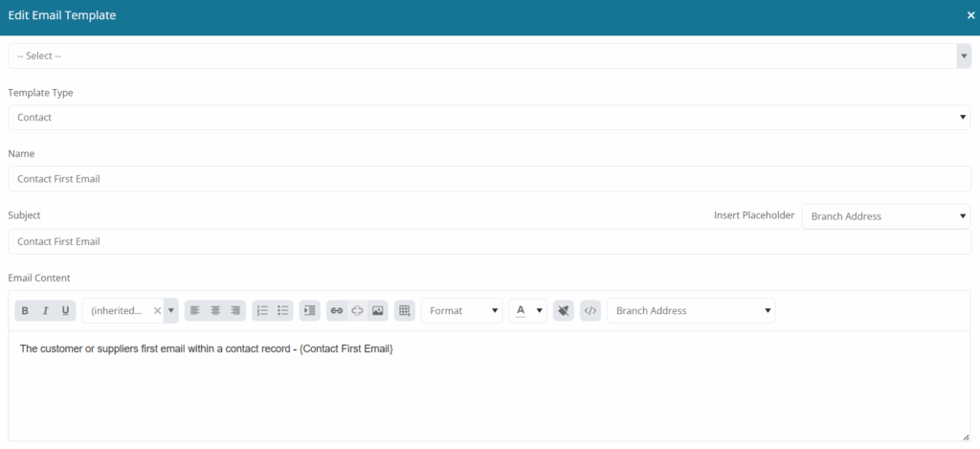
Task: Expand the Template Type Contact dropdown
Action: (489, 117)
